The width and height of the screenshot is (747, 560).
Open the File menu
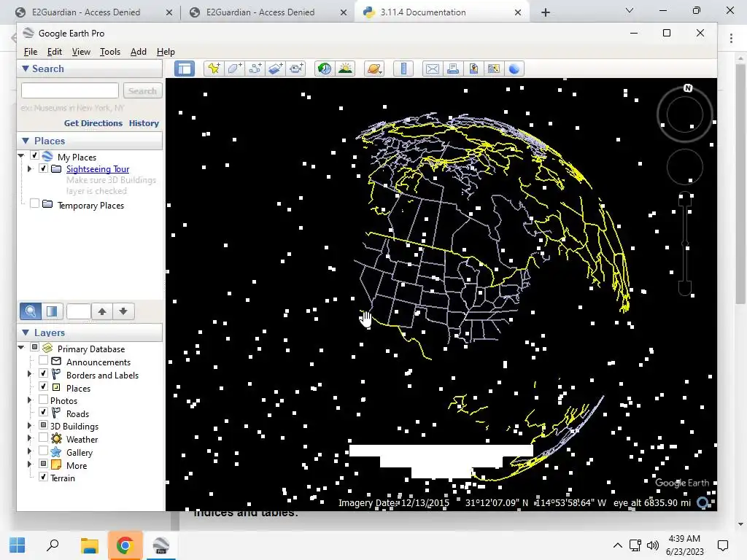pyautogui.click(x=31, y=52)
